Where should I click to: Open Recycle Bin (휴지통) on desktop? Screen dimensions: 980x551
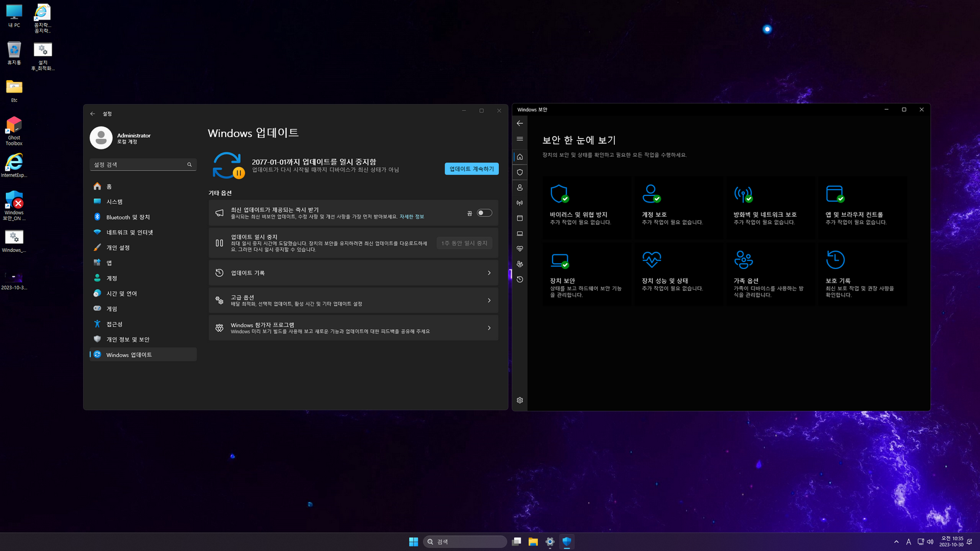tap(14, 54)
